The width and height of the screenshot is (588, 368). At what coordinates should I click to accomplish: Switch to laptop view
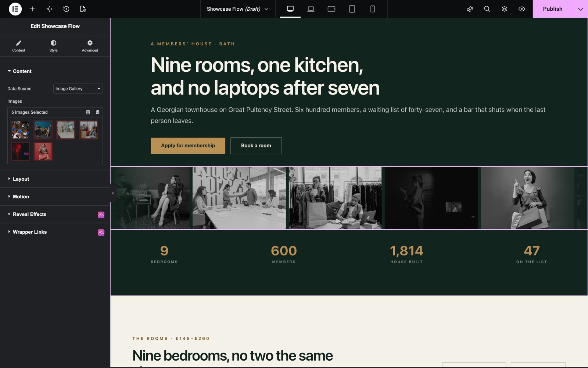(311, 9)
